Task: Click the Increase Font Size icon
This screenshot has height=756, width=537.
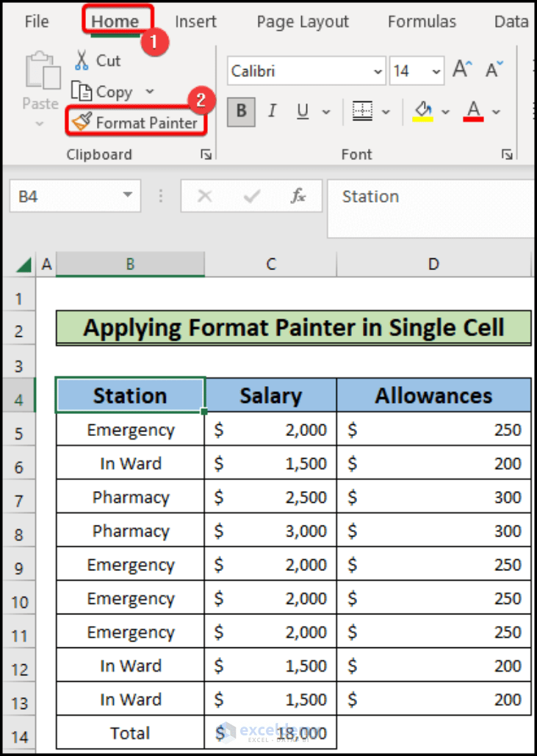Action: click(462, 70)
